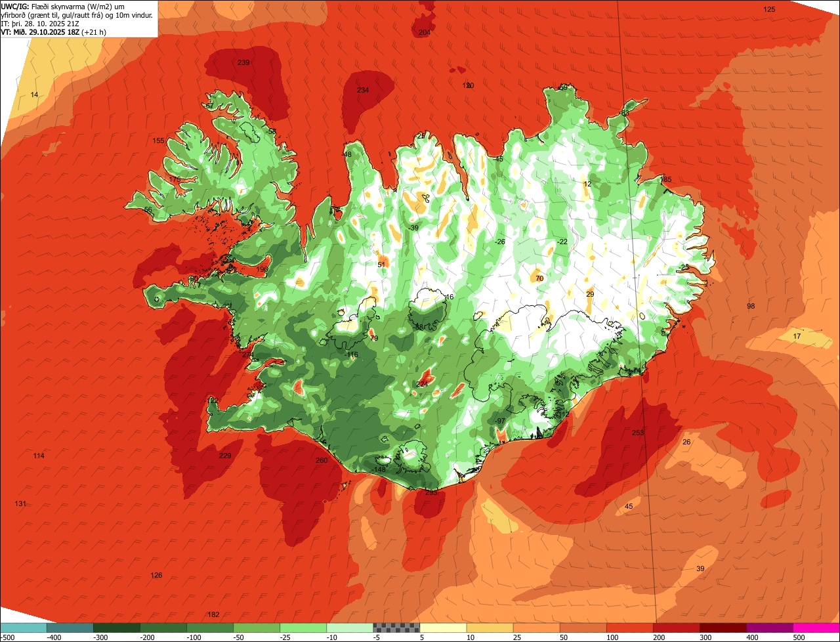Click the orange 50 to 100 legend swatch
840x642 pixels.
click(x=583, y=628)
